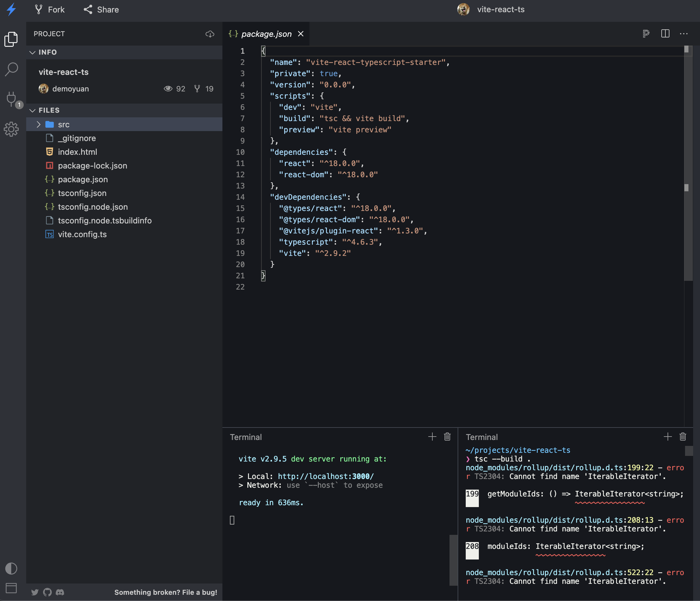The image size is (700, 601).
Task: Collapse the FILES section
Action: pyautogui.click(x=32, y=110)
